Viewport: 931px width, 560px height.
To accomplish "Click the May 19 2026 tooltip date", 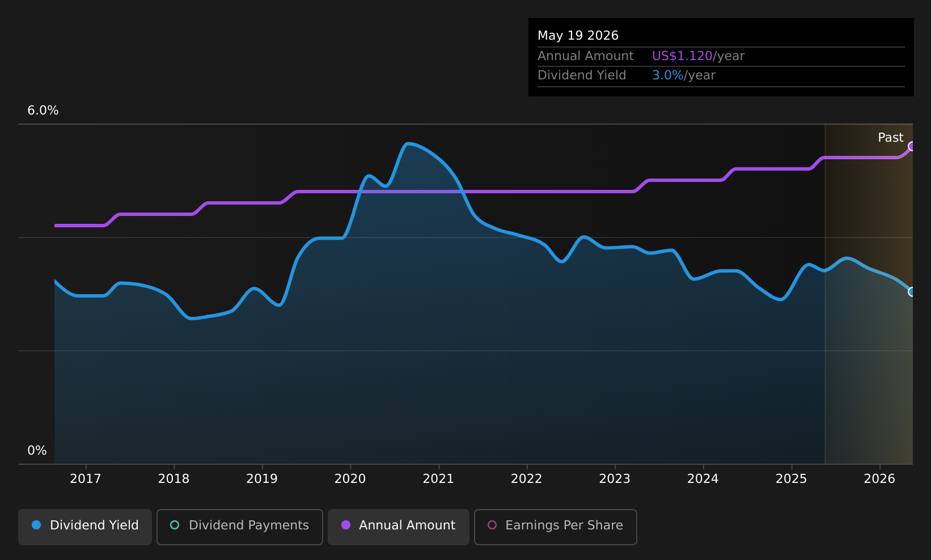I will (x=578, y=36).
